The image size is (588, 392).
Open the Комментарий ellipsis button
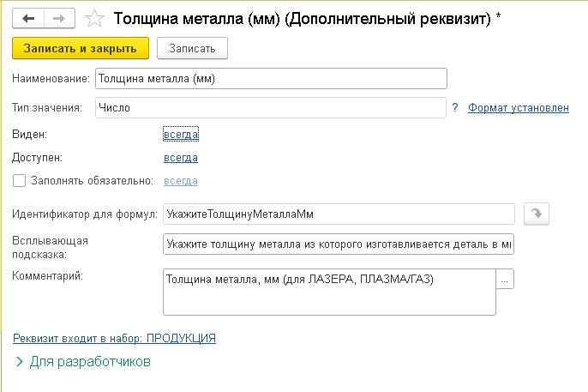(x=505, y=280)
